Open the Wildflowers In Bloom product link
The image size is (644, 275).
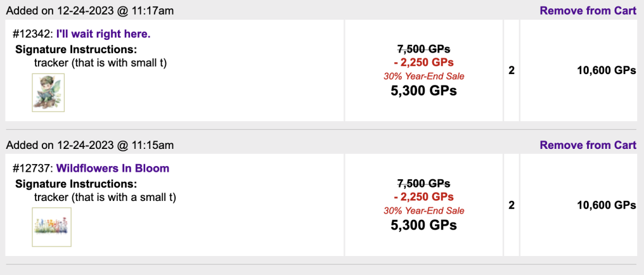113,169
